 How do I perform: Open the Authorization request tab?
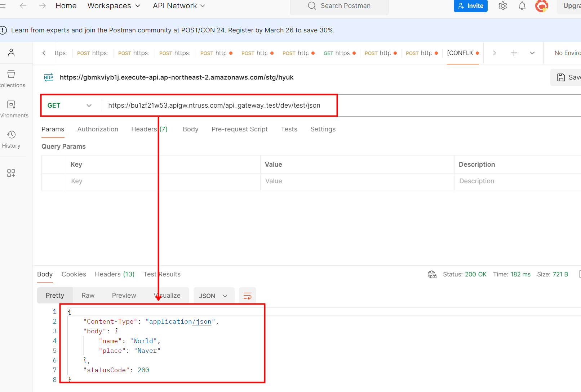(98, 129)
